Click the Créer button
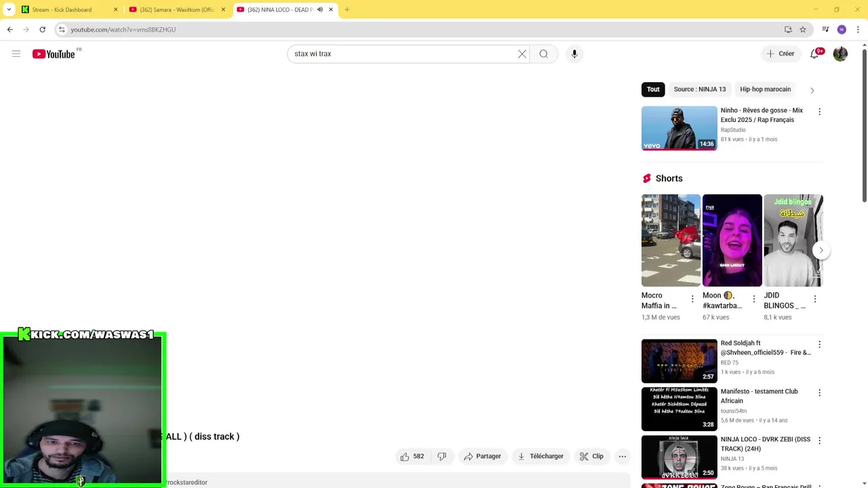The height and width of the screenshot is (488, 868). (x=781, y=54)
